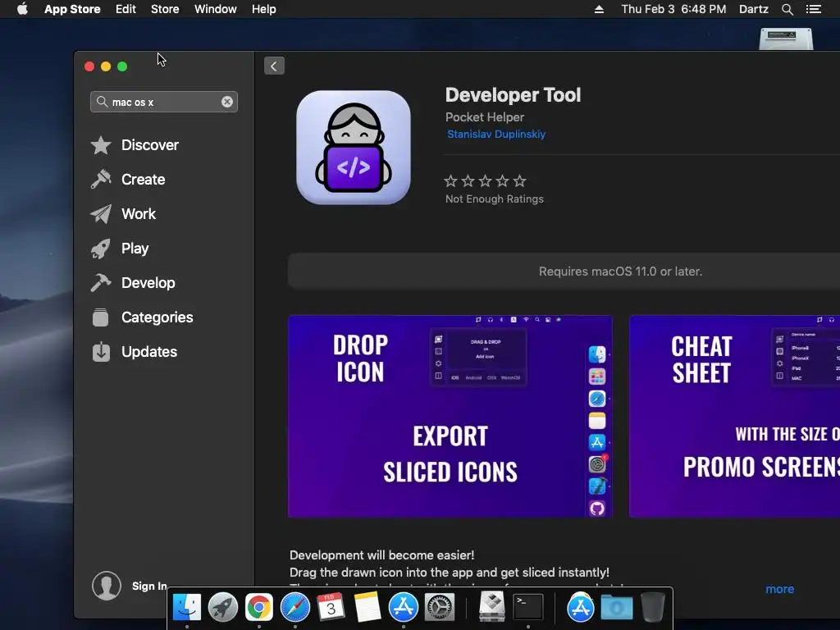Viewport: 840px width, 630px height.
Task: Click the Dartz user name in menu bar
Action: pyautogui.click(x=753, y=9)
